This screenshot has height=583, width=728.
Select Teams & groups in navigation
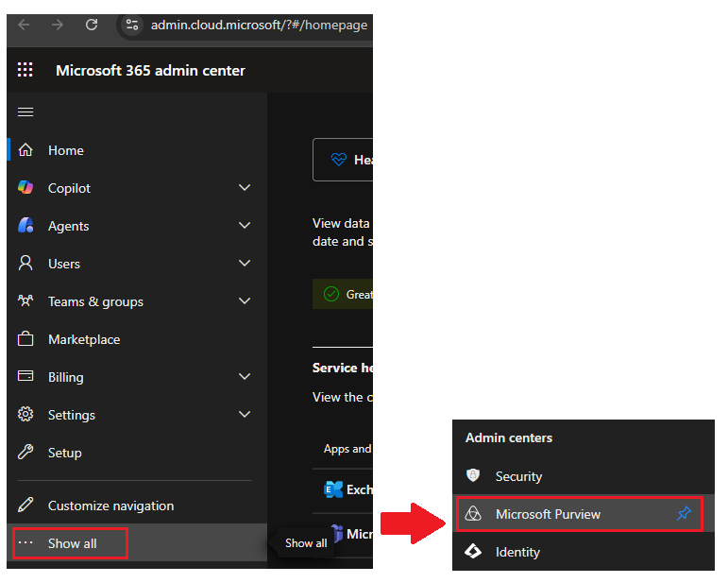click(95, 302)
